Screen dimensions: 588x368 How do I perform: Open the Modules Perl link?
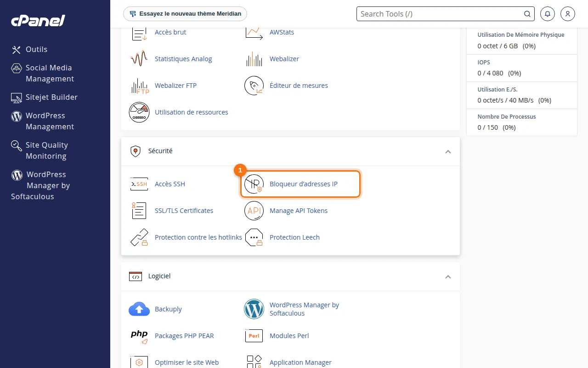(289, 336)
